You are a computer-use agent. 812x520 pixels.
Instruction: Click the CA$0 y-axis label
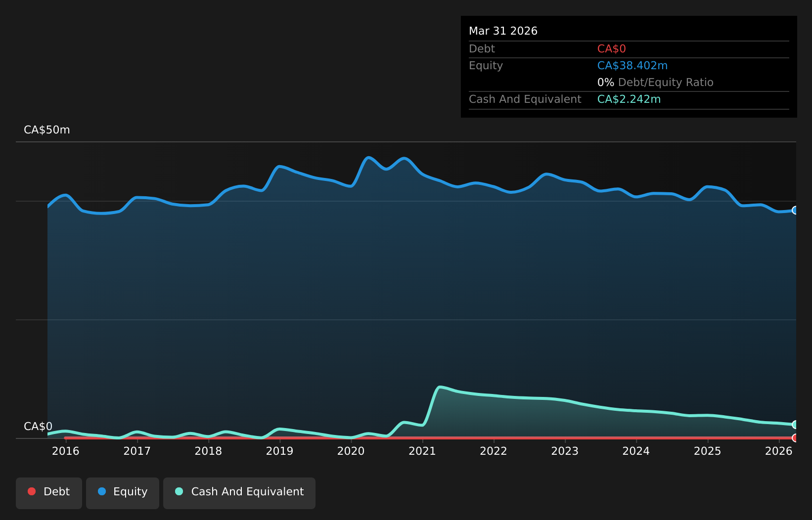[x=38, y=427]
